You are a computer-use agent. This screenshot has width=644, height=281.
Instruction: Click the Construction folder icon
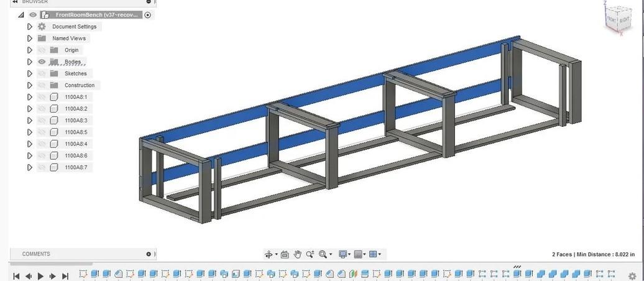[54, 85]
